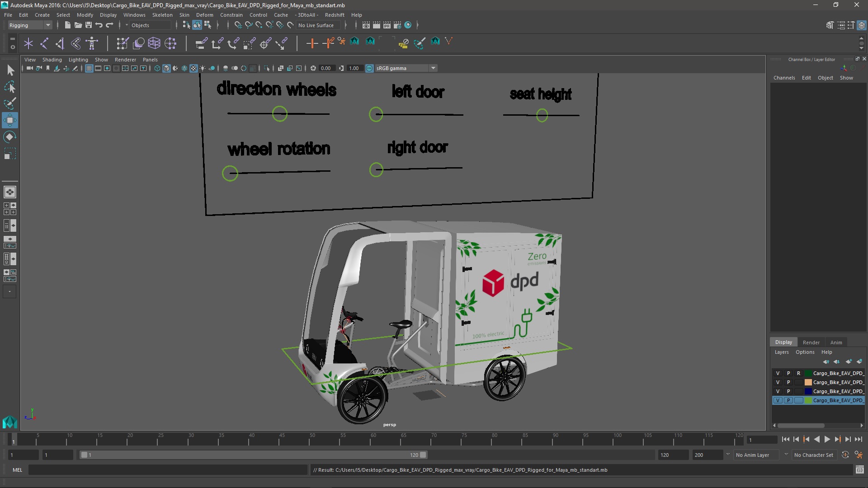The width and height of the screenshot is (868, 488).
Task: Click the Create Lattice shelf icon
Action: point(154,43)
